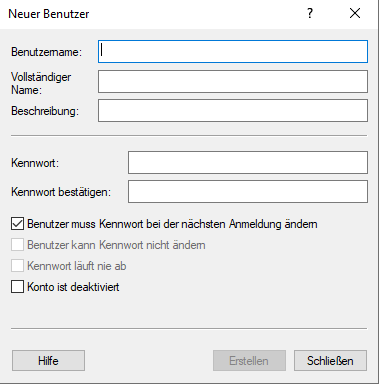
Task: Focus the Kennwort bestätigen field
Action: 248,192
